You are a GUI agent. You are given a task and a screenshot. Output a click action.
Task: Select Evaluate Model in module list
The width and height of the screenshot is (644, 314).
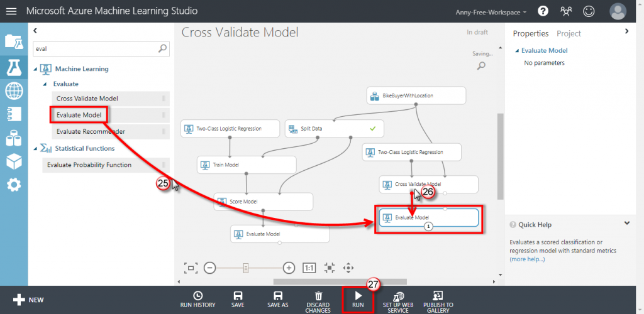tap(111, 115)
